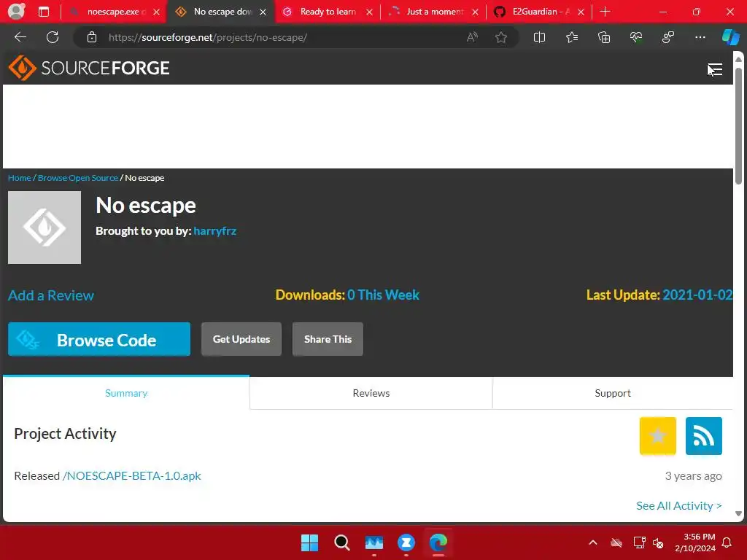Screen dimensions: 747x560
Task: Open Copilot sidebar icon
Action: tap(729, 37)
